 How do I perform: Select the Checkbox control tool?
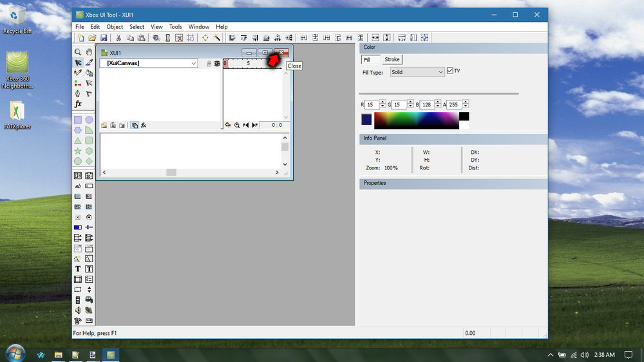(x=78, y=217)
